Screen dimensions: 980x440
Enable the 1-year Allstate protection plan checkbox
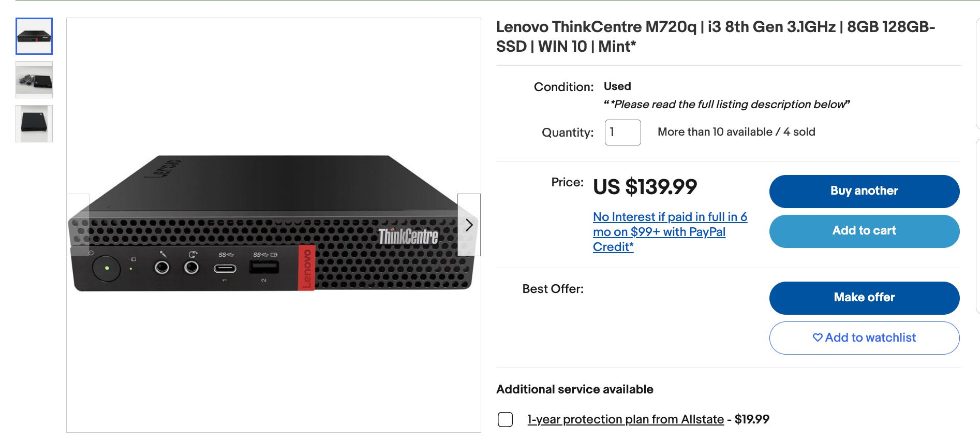point(505,419)
